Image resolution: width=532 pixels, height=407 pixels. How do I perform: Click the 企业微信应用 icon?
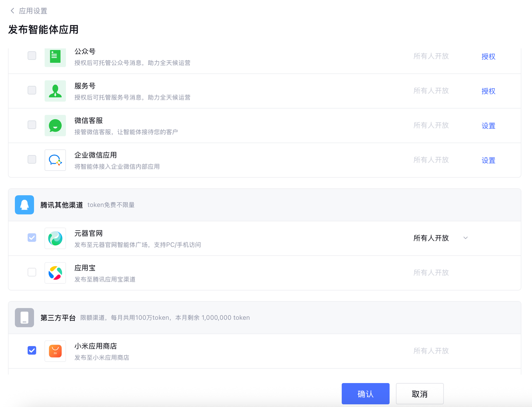point(55,160)
